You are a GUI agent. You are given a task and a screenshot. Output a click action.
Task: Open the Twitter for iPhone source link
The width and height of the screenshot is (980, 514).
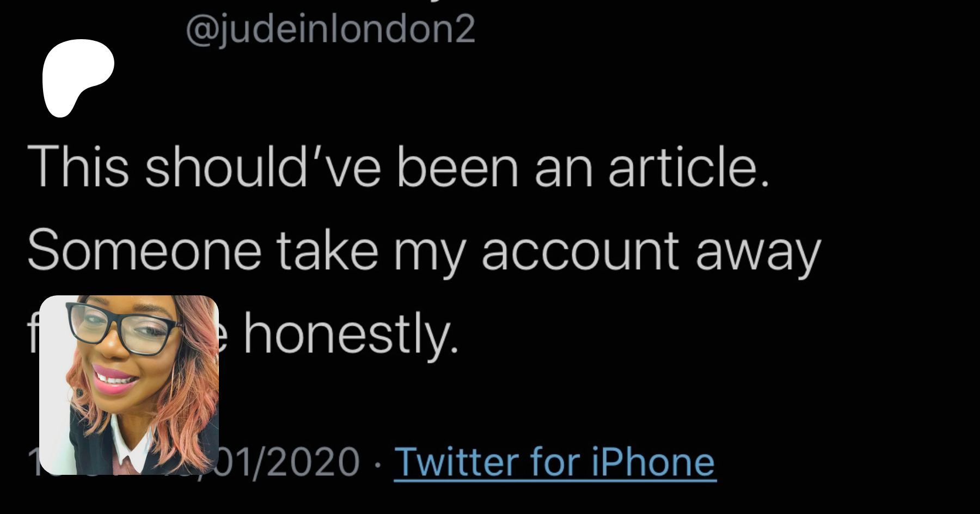coord(554,462)
